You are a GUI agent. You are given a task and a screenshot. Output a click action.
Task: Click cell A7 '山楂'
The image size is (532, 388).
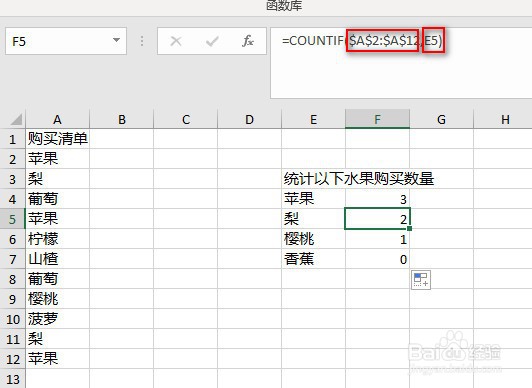[x=58, y=259]
